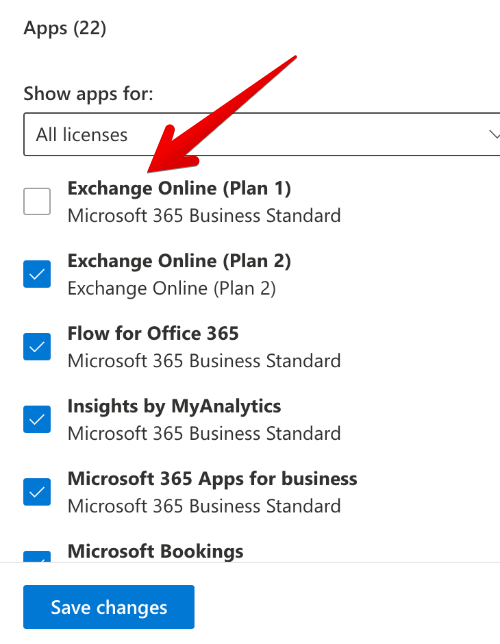
Task: Disable the Insights by MyAnalytics checkbox
Action: pyautogui.click(x=37, y=419)
